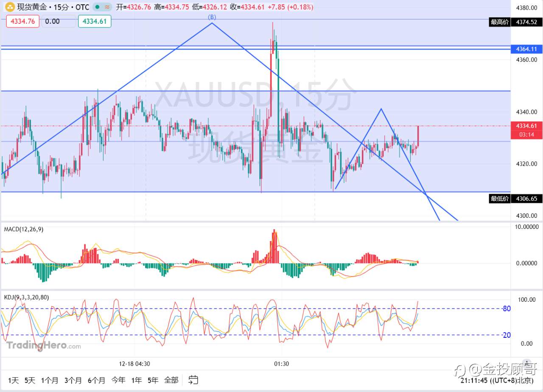Image resolution: width=543 pixels, height=392 pixels.
Task: Click the 12-18 04:30 time axis label
Action: tap(134, 364)
